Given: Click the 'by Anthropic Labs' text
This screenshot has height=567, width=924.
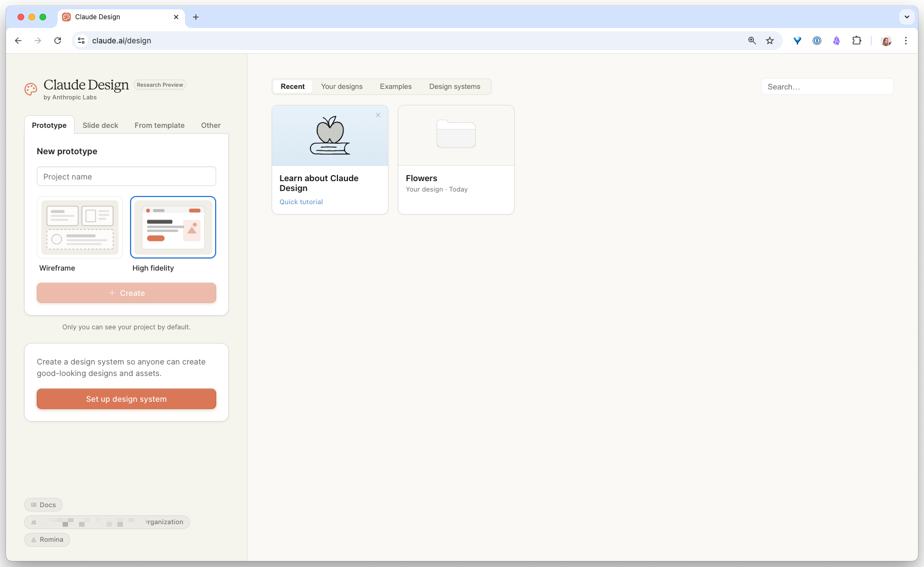Looking at the screenshot, I should click(x=70, y=98).
